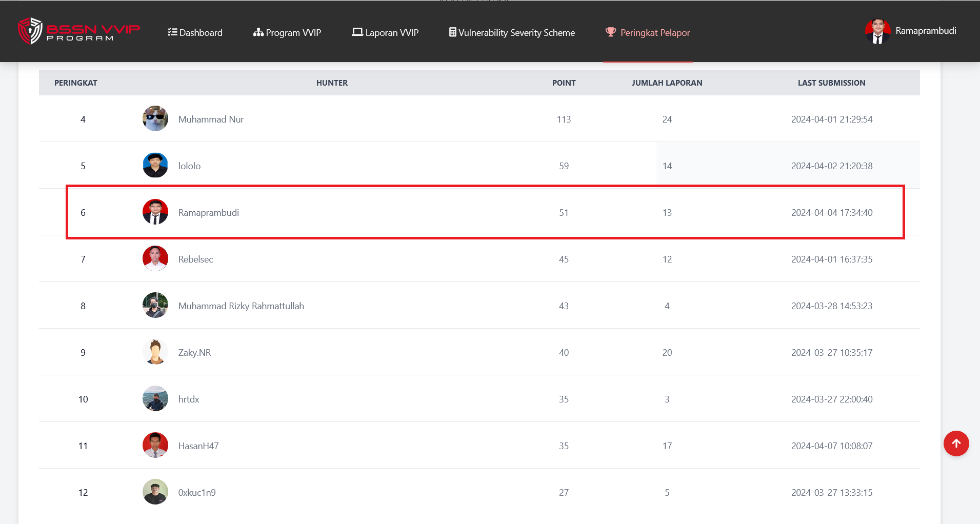
Task: Click Zaky.NR's avatar image
Action: (x=155, y=352)
